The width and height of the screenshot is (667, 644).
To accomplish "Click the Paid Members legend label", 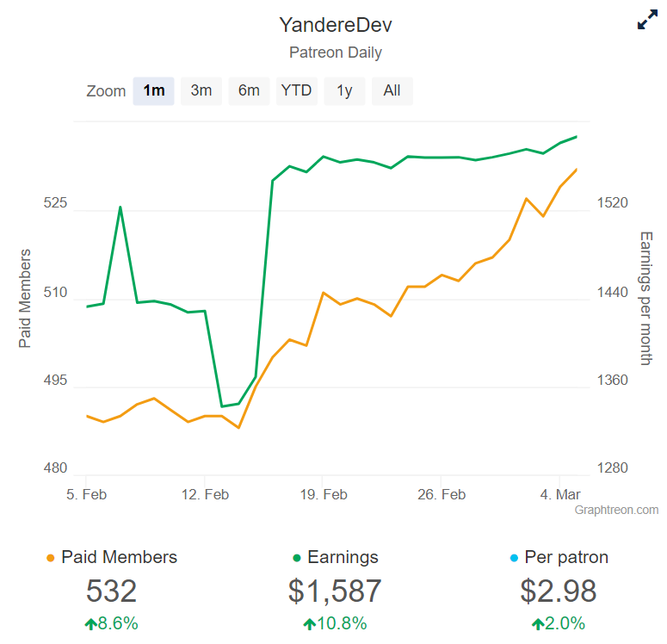I will coord(119,557).
